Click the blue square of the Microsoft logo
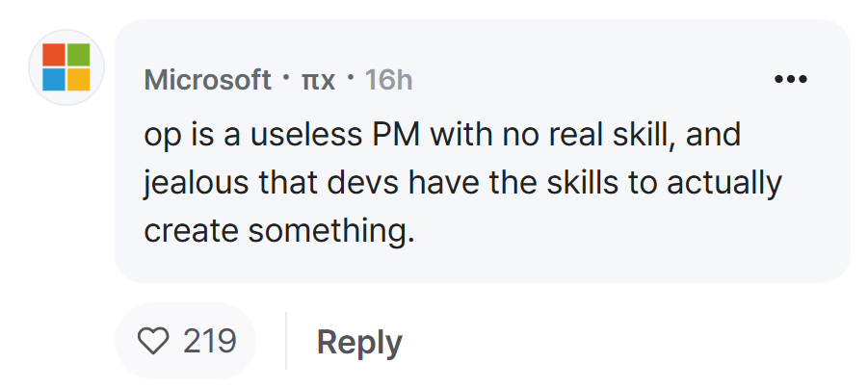The image size is (868, 389). [x=54, y=80]
